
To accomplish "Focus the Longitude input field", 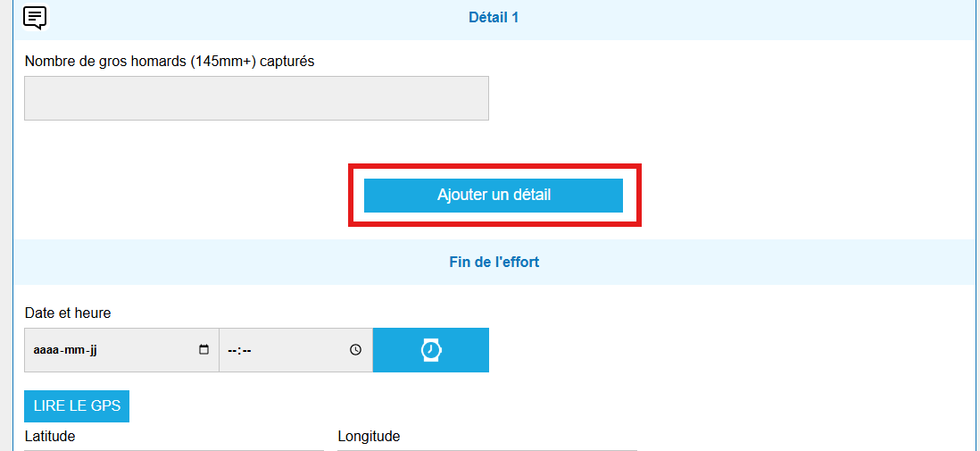I will click(x=486, y=449).
